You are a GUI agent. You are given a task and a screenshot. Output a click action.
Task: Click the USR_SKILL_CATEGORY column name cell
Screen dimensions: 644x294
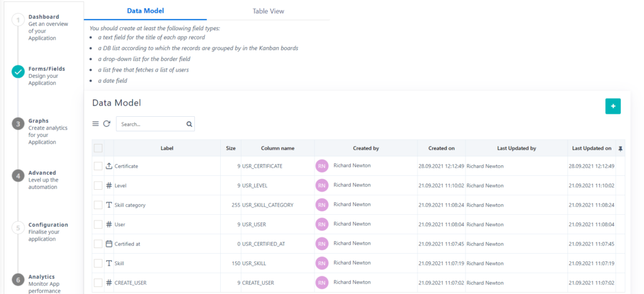coord(278,205)
